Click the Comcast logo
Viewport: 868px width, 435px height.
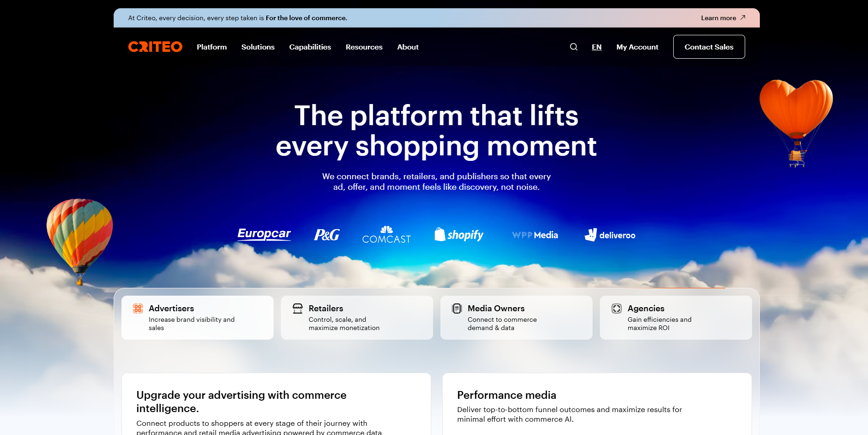pos(386,235)
